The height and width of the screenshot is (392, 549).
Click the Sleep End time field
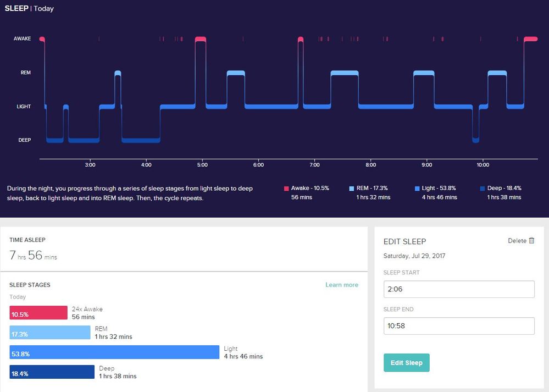(x=459, y=326)
